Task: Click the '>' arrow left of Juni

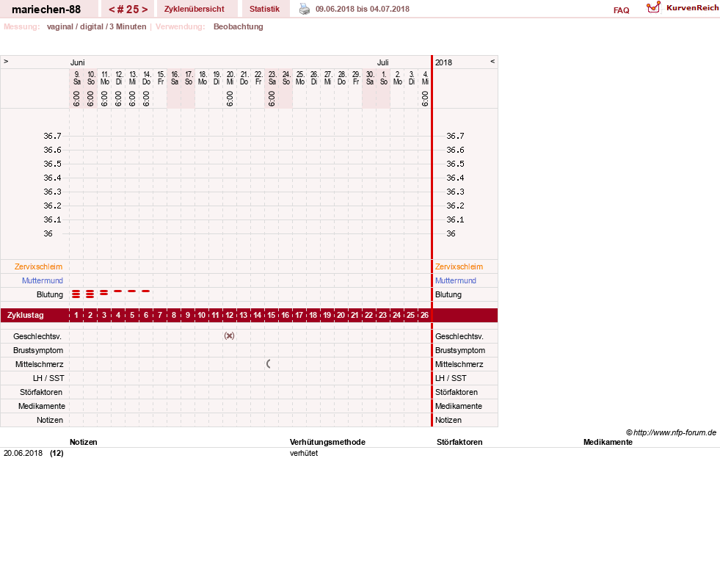Action: point(6,62)
